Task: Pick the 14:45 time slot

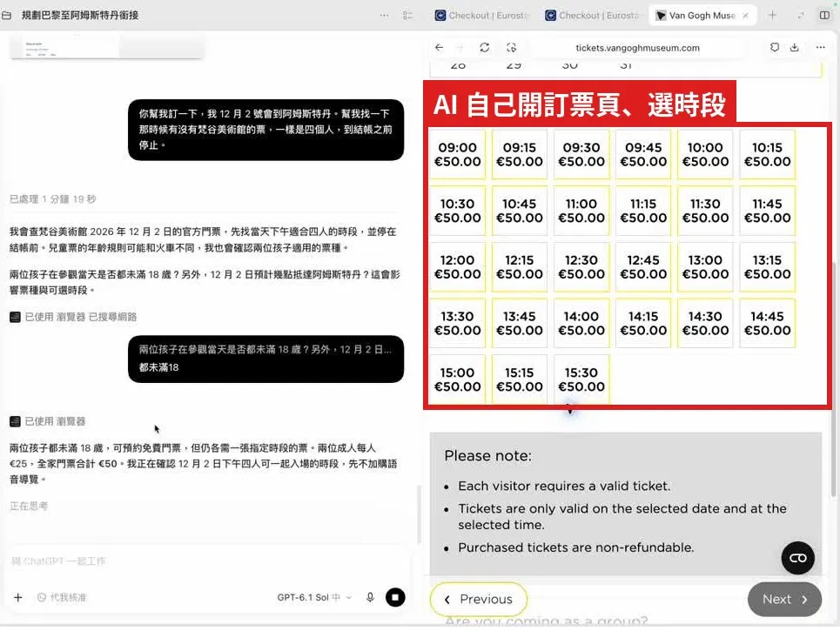Action: point(767,323)
